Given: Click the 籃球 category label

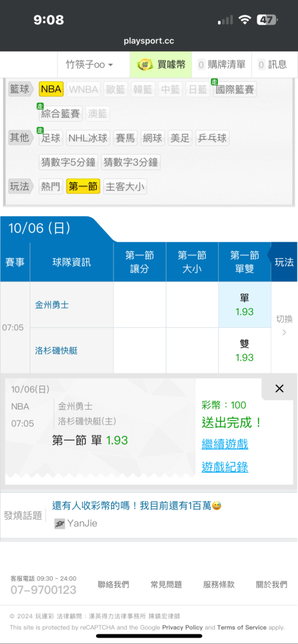Looking at the screenshot, I should [21, 89].
